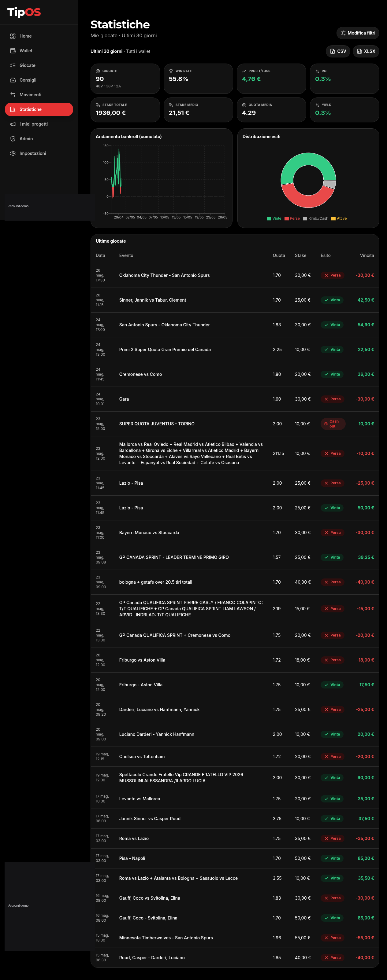Click the Stake column header

click(x=300, y=256)
